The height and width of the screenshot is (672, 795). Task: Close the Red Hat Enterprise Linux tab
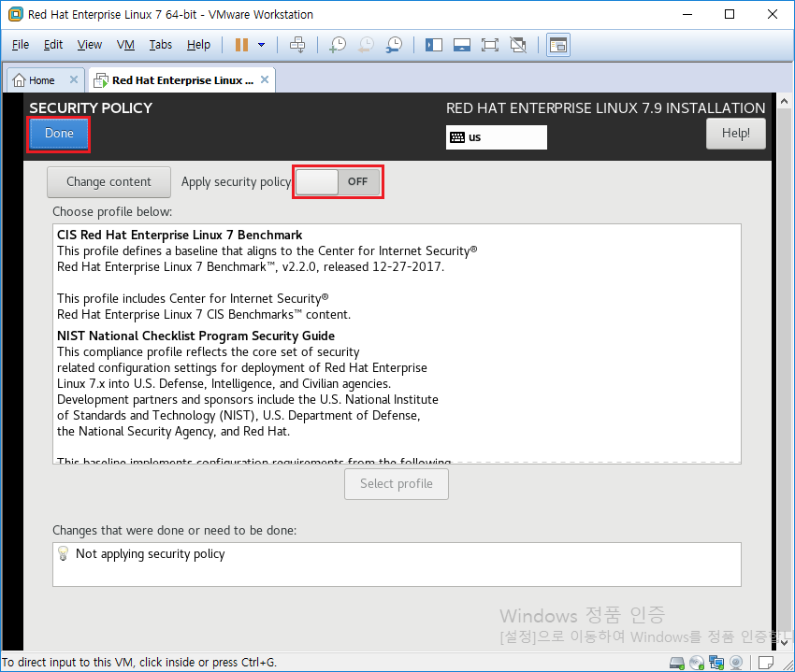265,79
